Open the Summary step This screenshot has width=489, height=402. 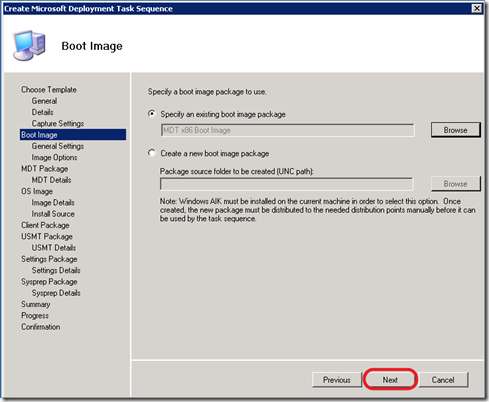click(x=36, y=304)
